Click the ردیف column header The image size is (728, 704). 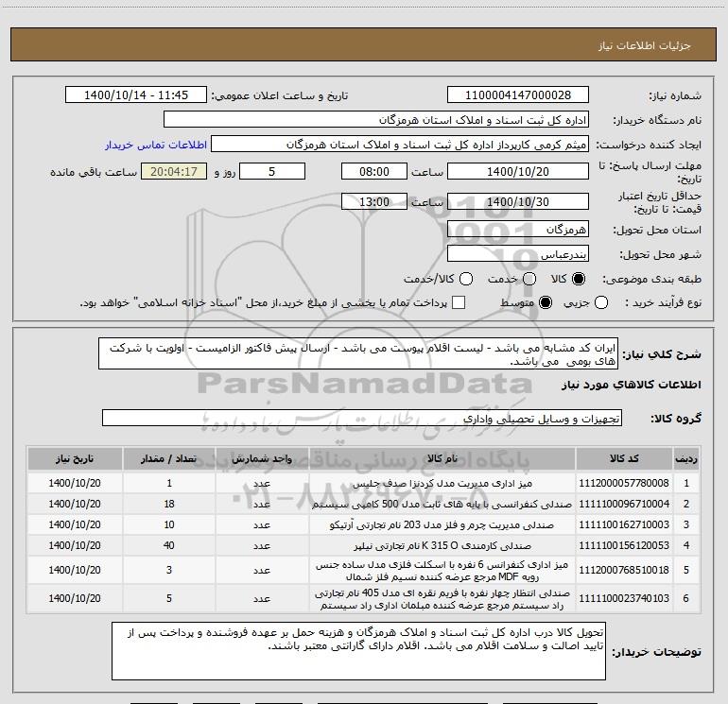point(686,458)
